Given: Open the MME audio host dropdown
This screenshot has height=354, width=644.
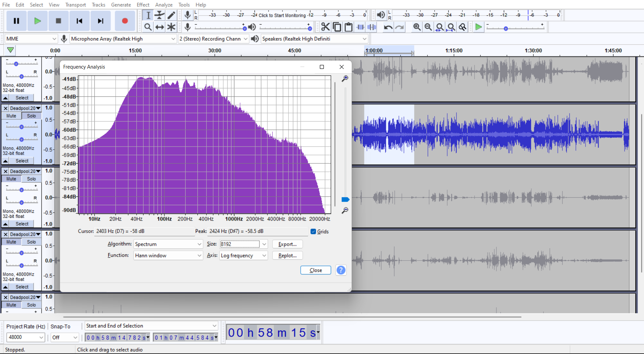Looking at the screenshot, I should [x=31, y=39].
